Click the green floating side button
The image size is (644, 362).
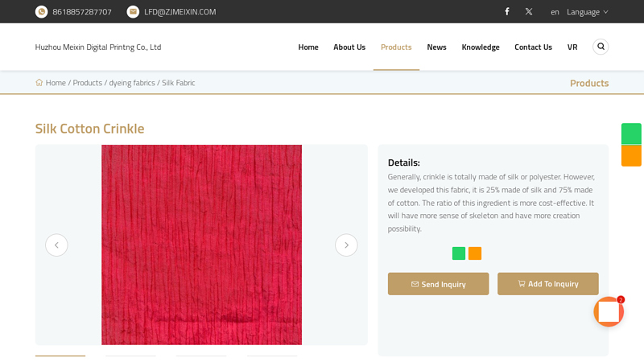(x=631, y=134)
